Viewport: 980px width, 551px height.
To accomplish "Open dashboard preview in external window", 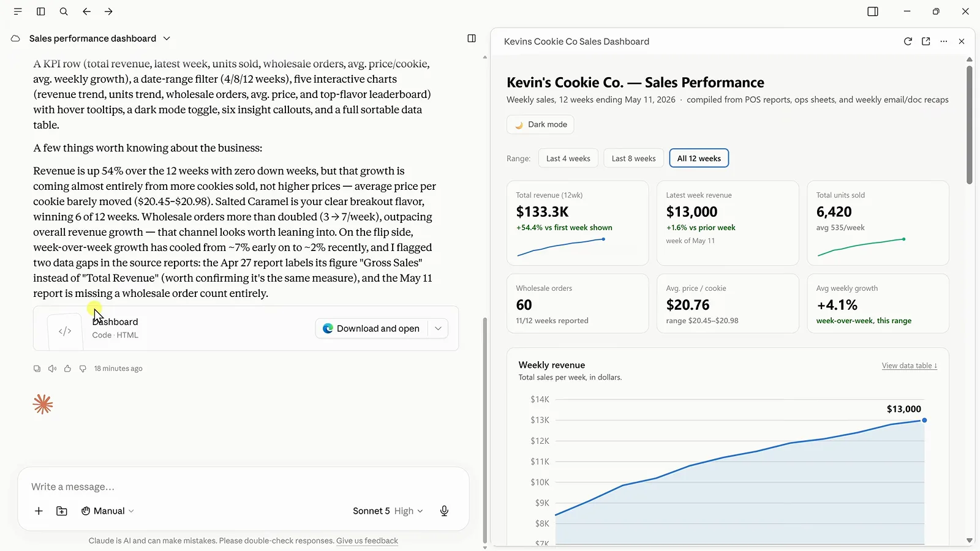I will point(926,41).
